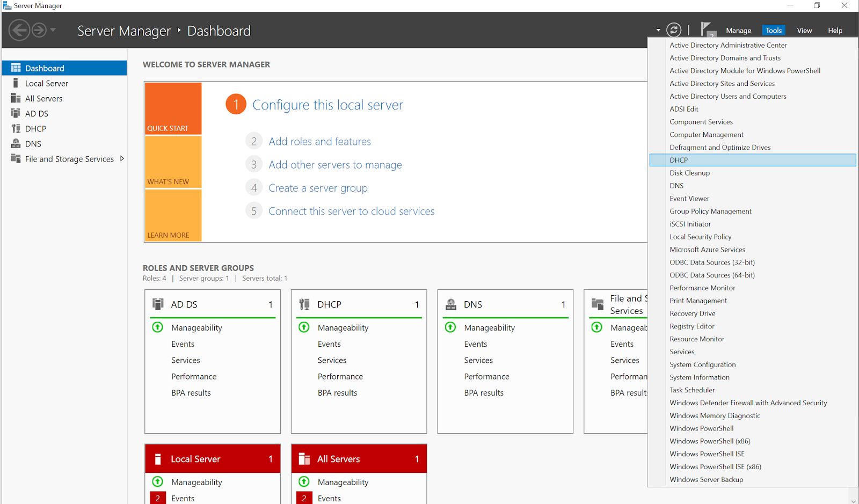The height and width of the screenshot is (504, 859).
Task: Open the View menu
Action: coord(804,31)
